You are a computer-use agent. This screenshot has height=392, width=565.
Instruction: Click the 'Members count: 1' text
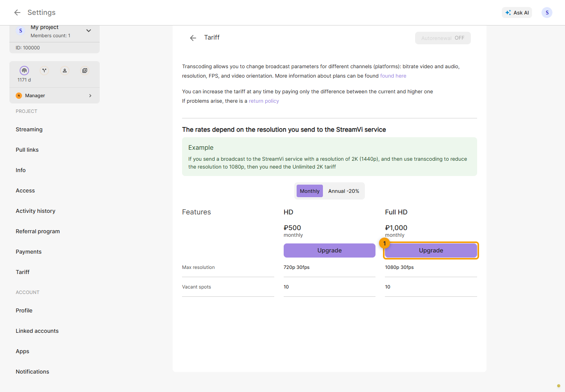click(x=51, y=36)
